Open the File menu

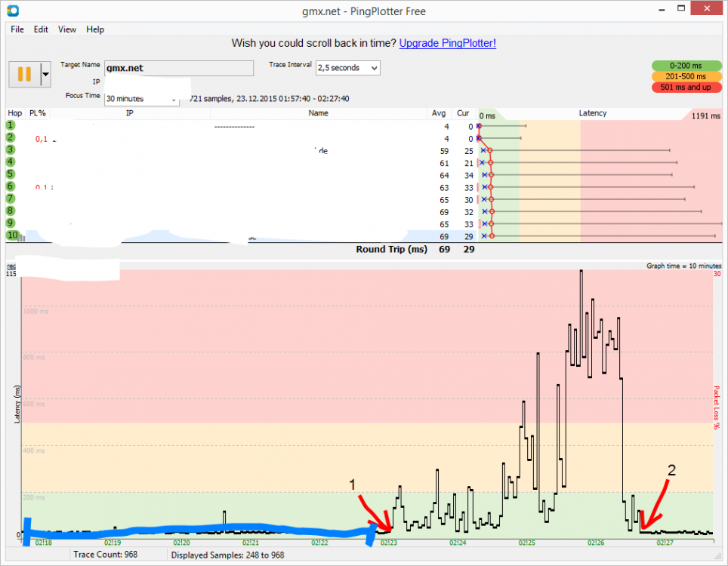click(17, 29)
